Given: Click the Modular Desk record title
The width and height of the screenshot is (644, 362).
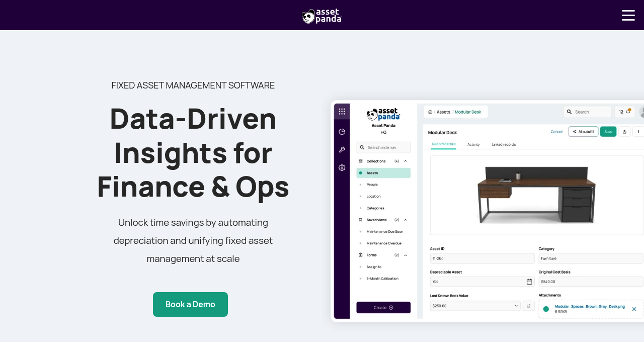Looking at the screenshot, I should (442, 132).
